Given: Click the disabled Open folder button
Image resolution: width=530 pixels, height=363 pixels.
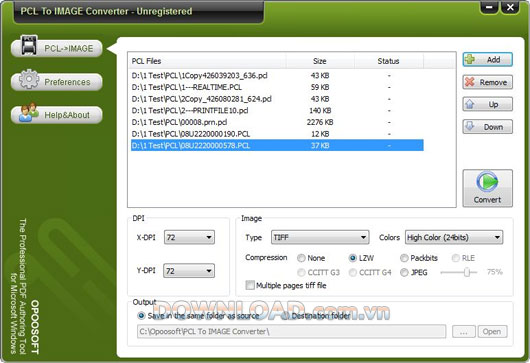Looking at the screenshot, I should point(492,332).
